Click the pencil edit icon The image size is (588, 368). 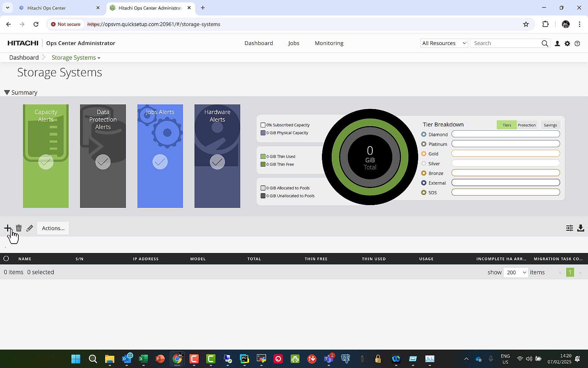coord(30,228)
